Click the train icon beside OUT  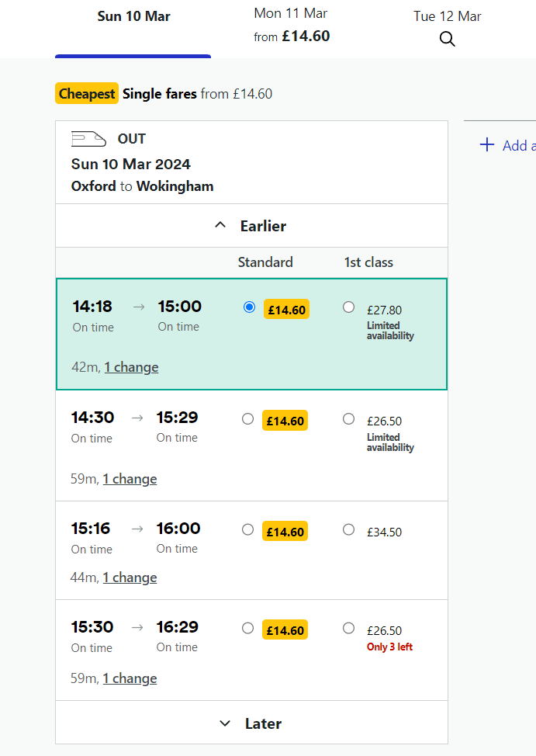pos(88,139)
